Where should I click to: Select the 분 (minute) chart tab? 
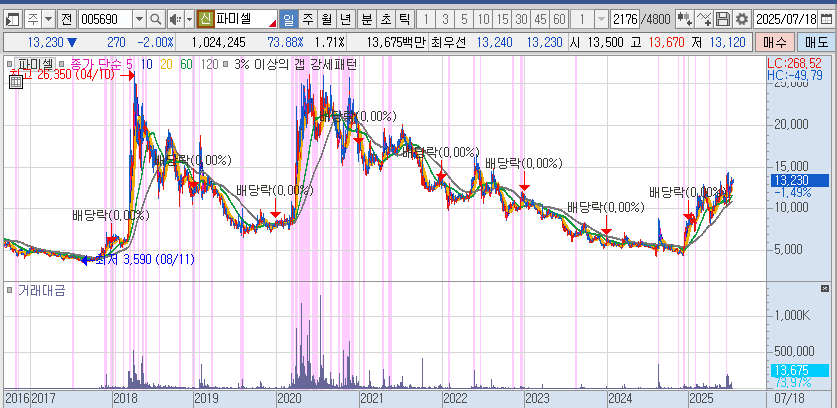[x=366, y=19]
